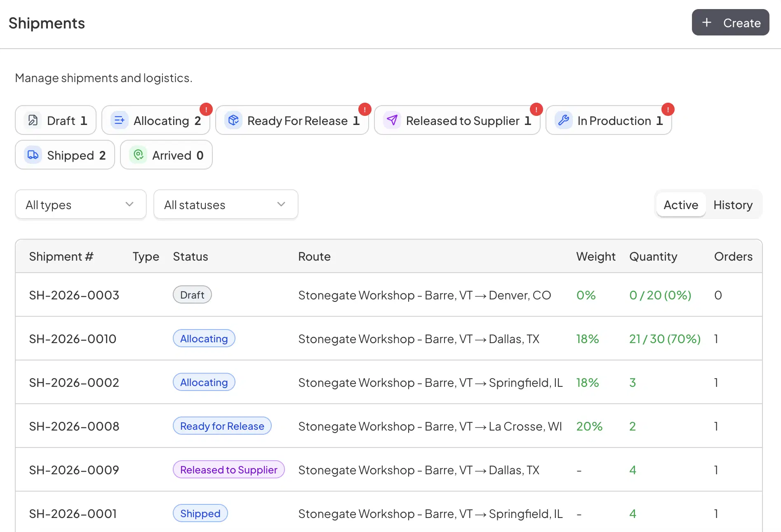Click the plus icon on the Create button
This screenshot has width=781, height=532.
707,22
